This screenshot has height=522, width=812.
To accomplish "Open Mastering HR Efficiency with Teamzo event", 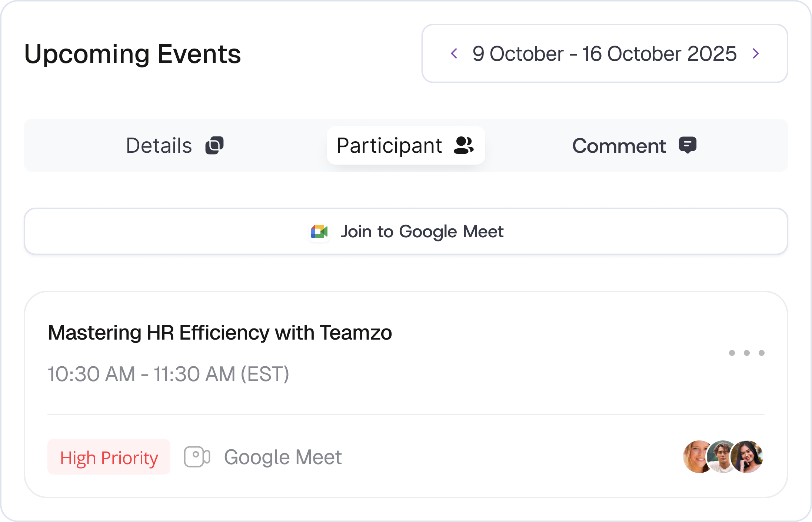I will (x=220, y=333).
